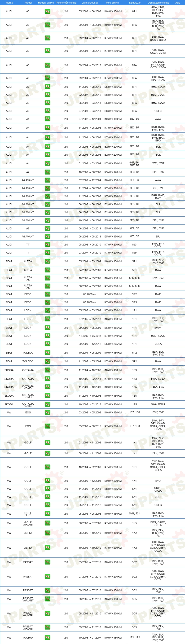Click fuel icon in Seat Exeo 3R5 row
The width and height of the screenshot is (185, 644).
[47, 302]
